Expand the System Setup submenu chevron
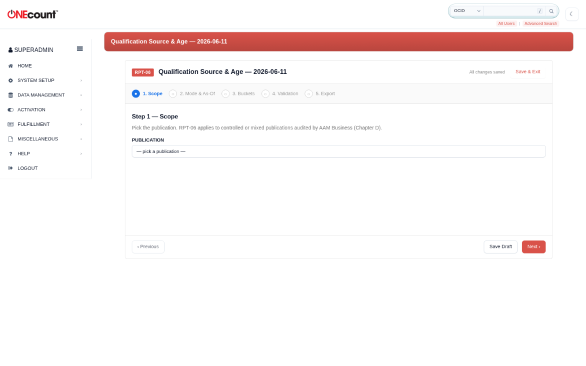The height and width of the screenshot is (366, 586). [x=81, y=80]
